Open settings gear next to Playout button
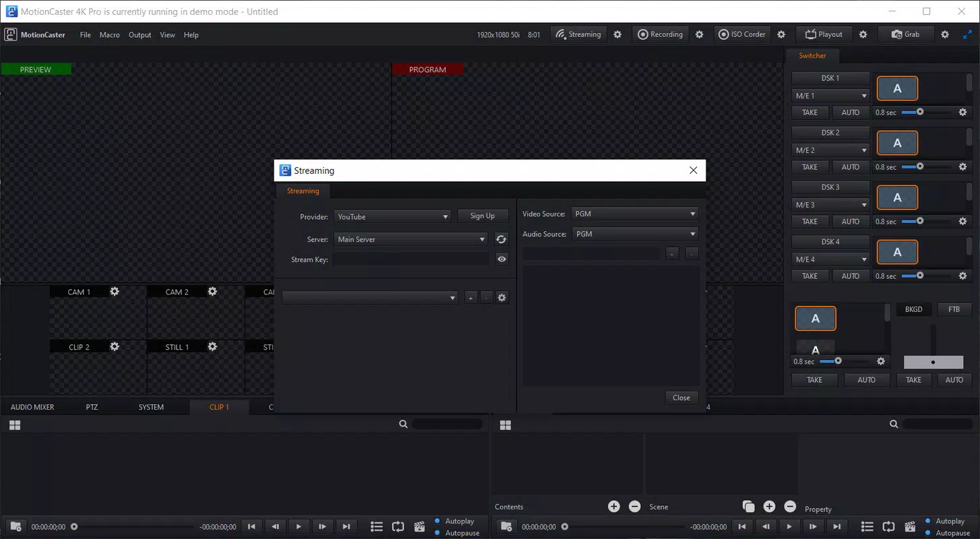The image size is (980, 539). [x=863, y=34]
